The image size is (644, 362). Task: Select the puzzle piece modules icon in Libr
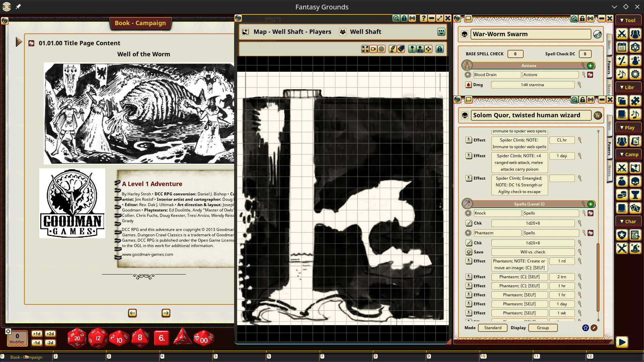tap(636, 101)
